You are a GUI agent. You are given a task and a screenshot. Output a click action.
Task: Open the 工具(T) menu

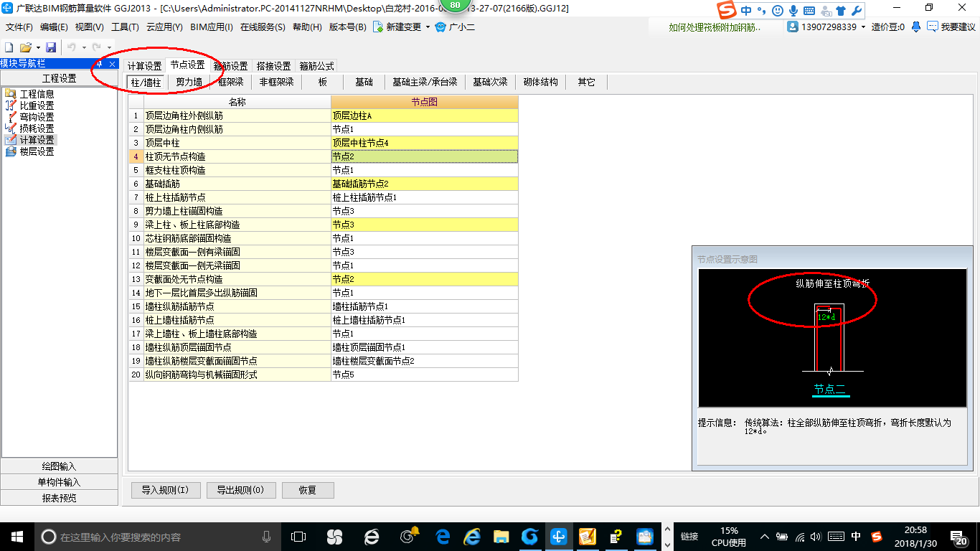pyautogui.click(x=125, y=27)
